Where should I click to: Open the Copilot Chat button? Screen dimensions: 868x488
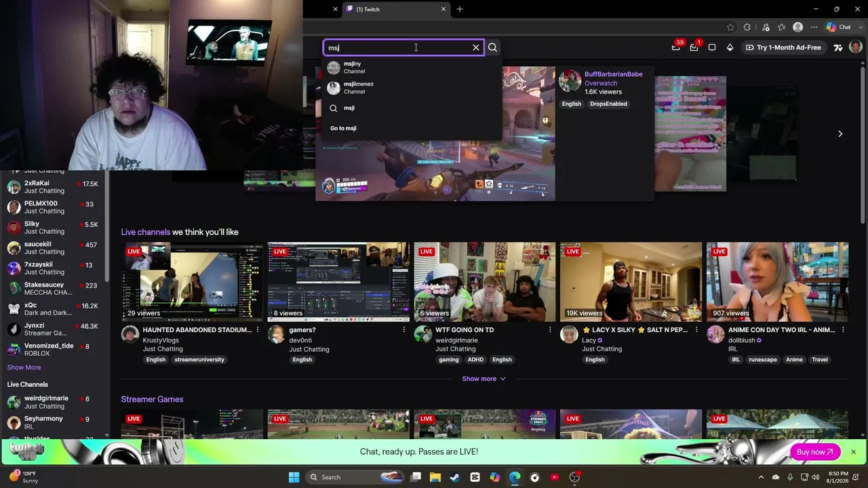tap(839, 27)
